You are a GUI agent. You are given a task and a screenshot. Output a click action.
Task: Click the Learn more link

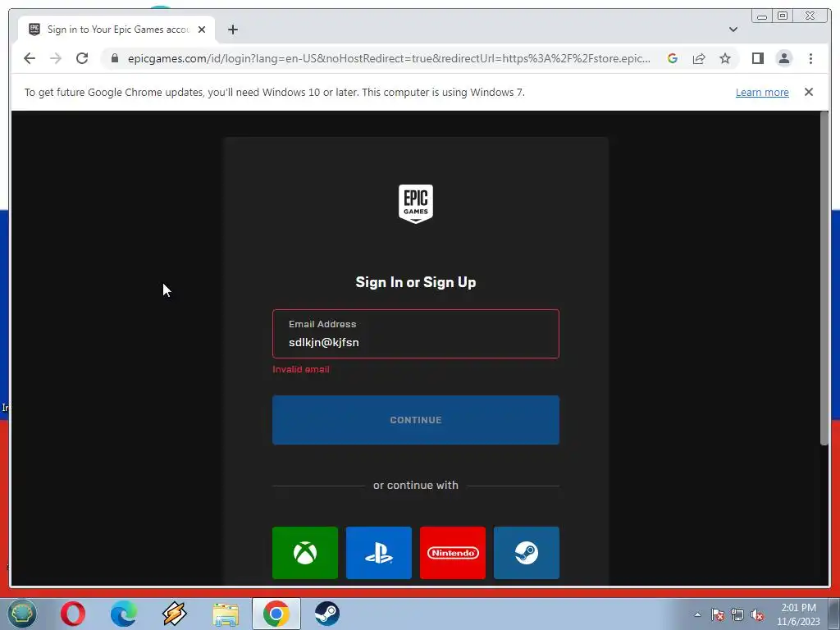point(762,92)
